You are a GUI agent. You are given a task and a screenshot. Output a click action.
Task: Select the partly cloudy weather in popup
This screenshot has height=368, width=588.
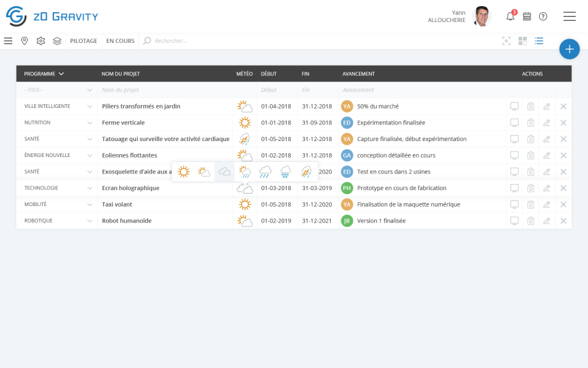point(204,172)
